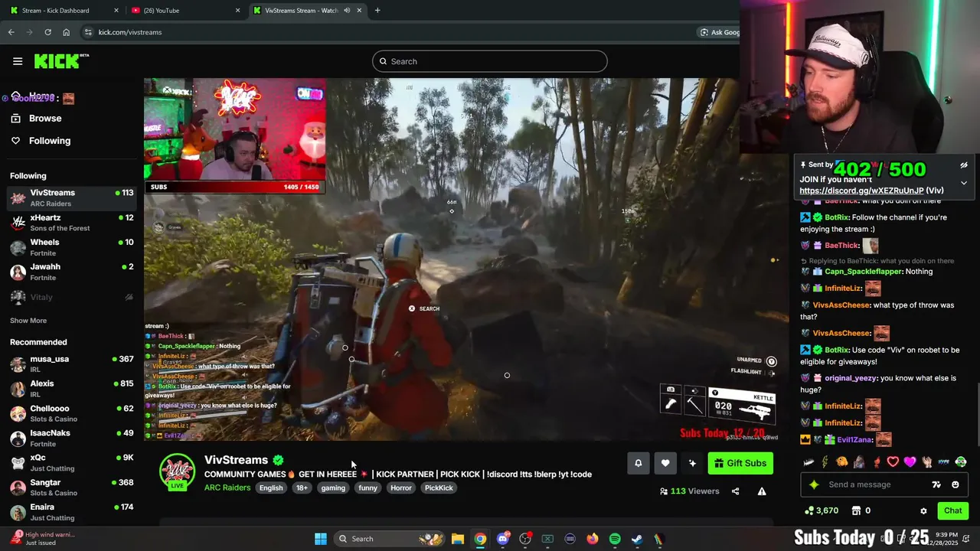This screenshot has height=551, width=980.
Task: Click the 113 Viewers count
Action: tap(690, 491)
